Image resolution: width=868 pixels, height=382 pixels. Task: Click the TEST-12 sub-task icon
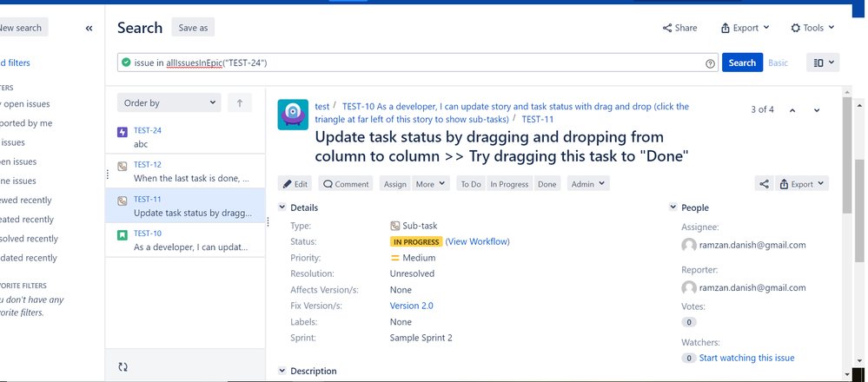tap(123, 166)
